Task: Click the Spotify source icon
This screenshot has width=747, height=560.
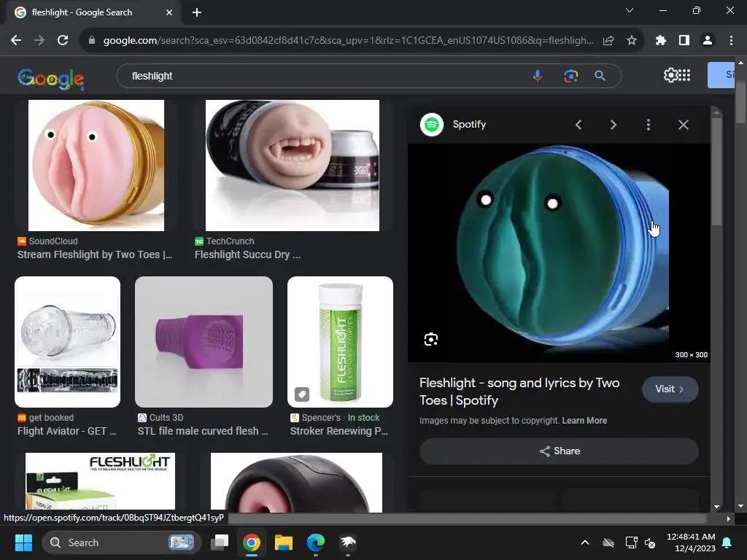Action: pos(432,125)
